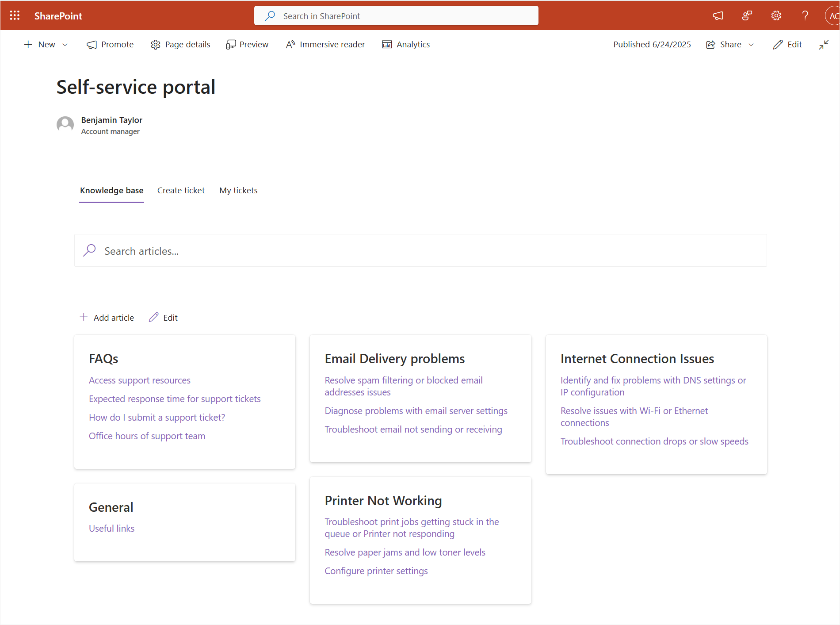Screen dimensions: 840x625
Task: Click the Preview device icon
Action: coord(231,45)
